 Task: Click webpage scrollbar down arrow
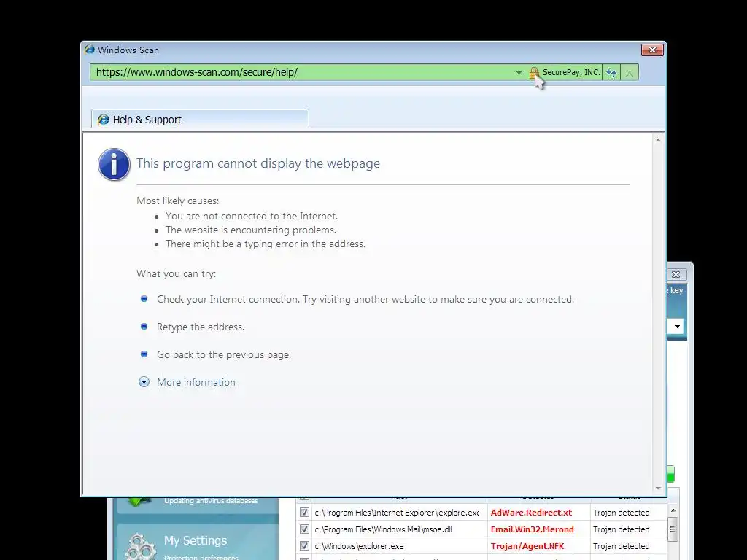click(658, 488)
